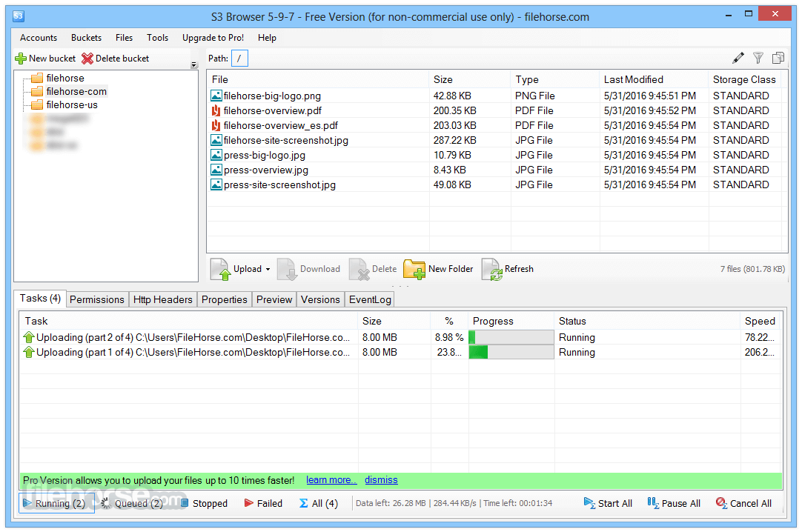Click the 7 files (801.78 KB) summary
Screen dimensions: 802x532
(x=752, y=269)
